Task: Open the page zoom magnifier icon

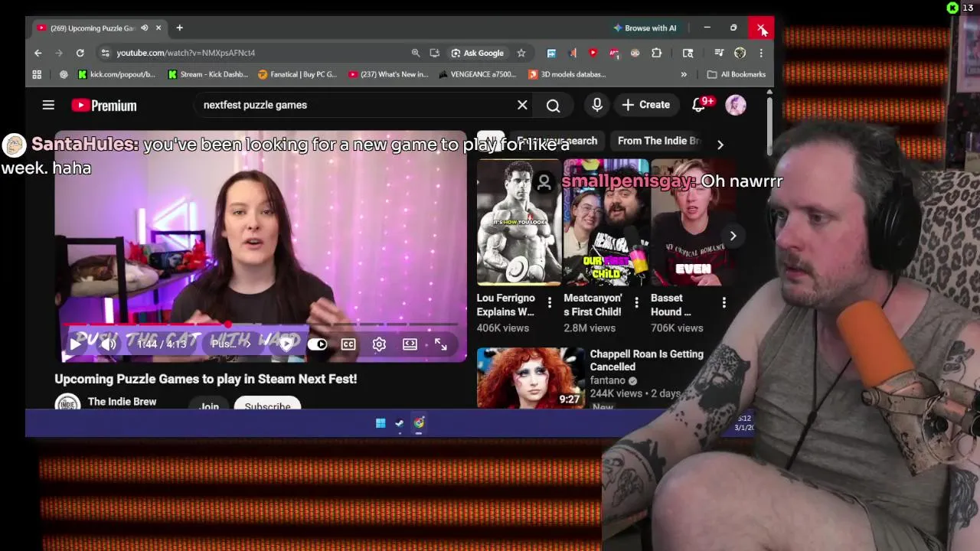Action: coord(416,53)
